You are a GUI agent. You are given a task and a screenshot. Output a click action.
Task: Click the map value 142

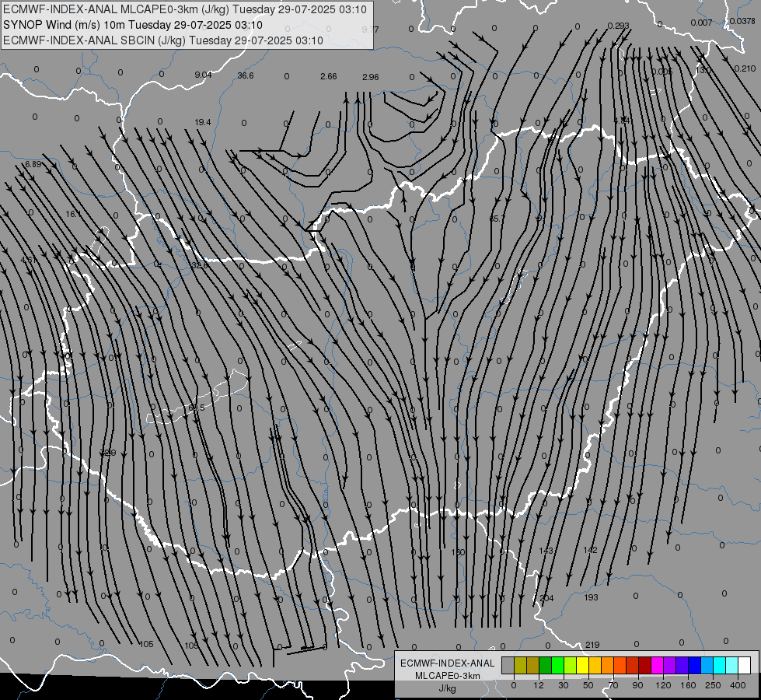pyautogui.click(x=590, y=550)
